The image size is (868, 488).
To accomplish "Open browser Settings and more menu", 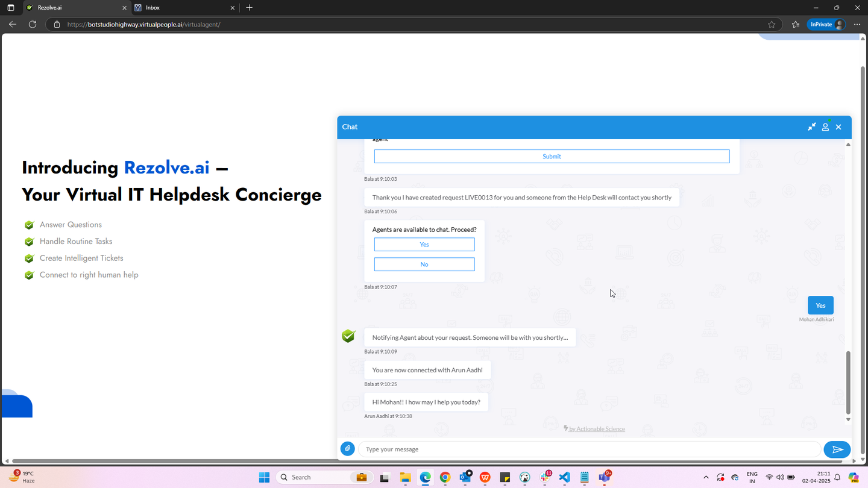I will click(x=857, y=25).
